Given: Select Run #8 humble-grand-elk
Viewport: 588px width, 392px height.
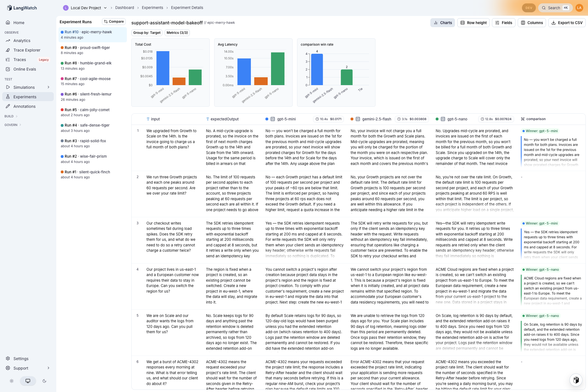Looking at the screenshot, I should pyautogui.click(x=93, y=66).
